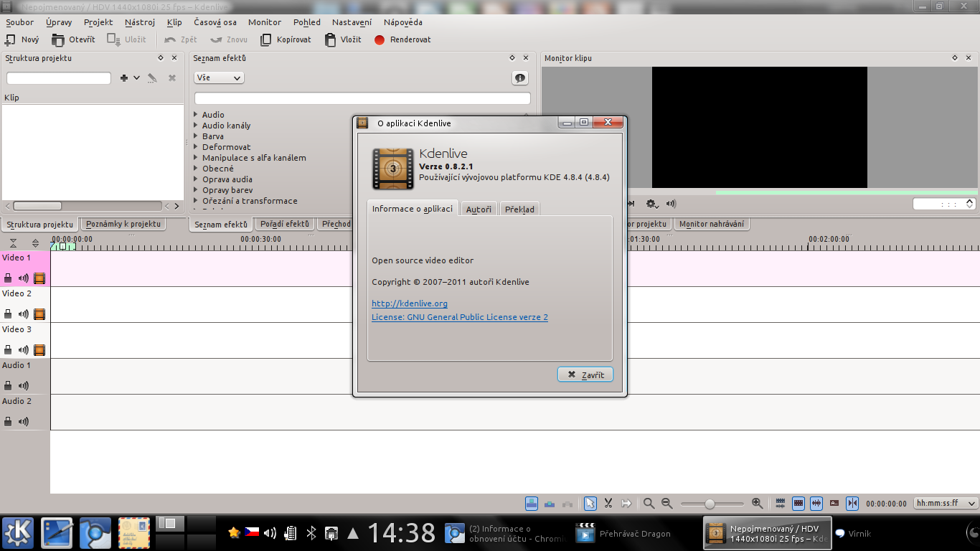This screenshot has width=980, height=551.
Task: Lock the Video 3 track
Action: click(8, 350)
